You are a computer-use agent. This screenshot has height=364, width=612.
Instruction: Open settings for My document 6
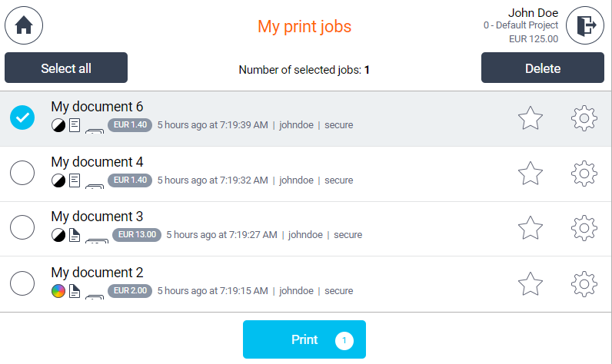[x=584, y=118]
